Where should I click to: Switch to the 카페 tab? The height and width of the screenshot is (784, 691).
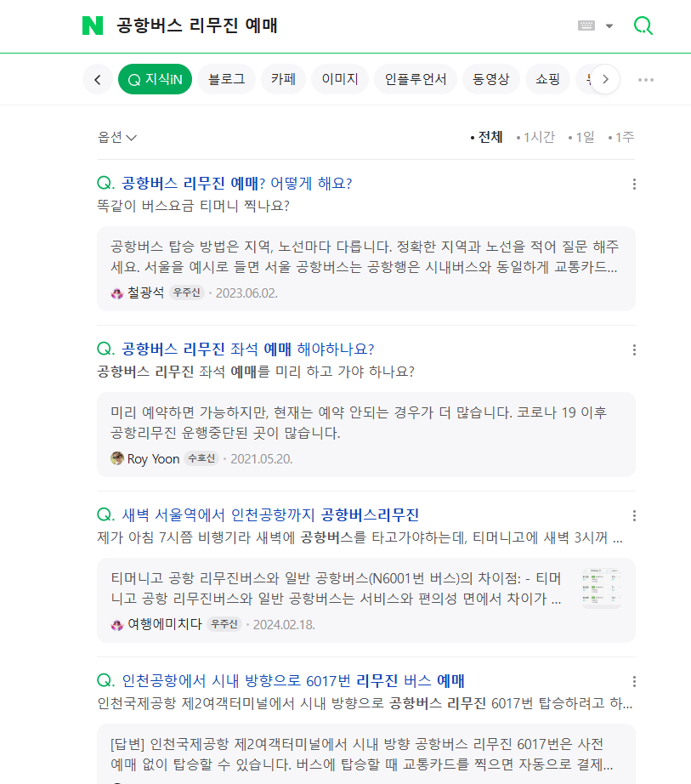tap(283, 79)
